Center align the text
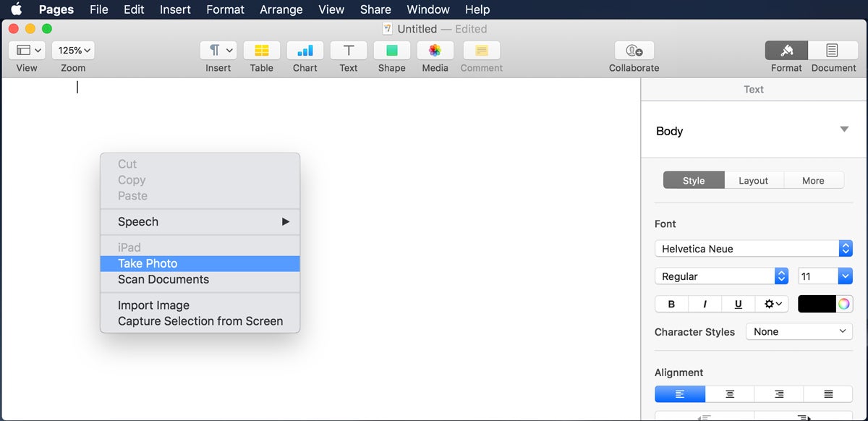 pyautogui.click(x=730, y=394)
